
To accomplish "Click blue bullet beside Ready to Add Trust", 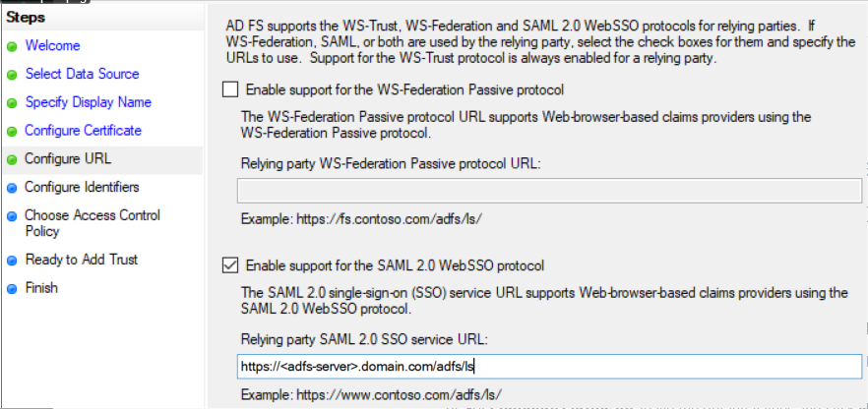I will 12,261.
